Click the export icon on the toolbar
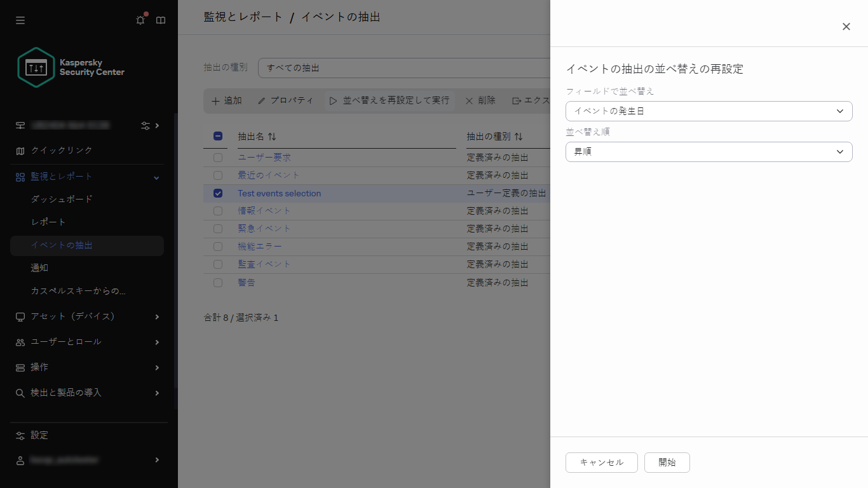The image size is (868, 488). coord(516,100)
